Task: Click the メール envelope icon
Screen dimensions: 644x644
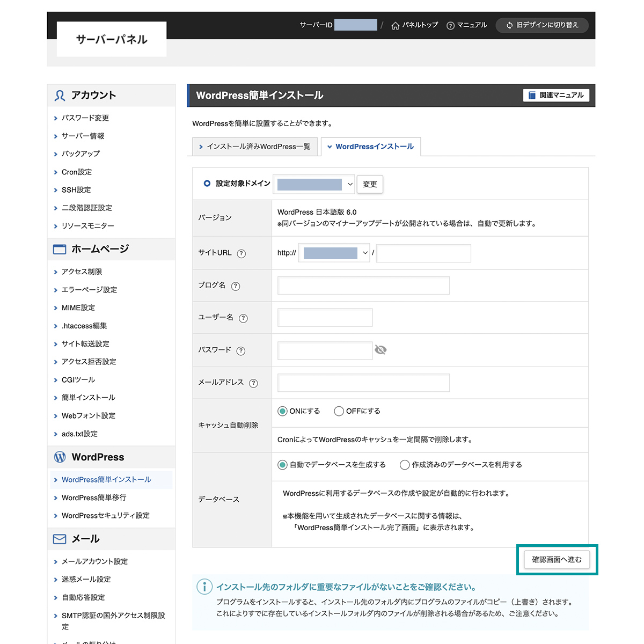Action: 60,539
